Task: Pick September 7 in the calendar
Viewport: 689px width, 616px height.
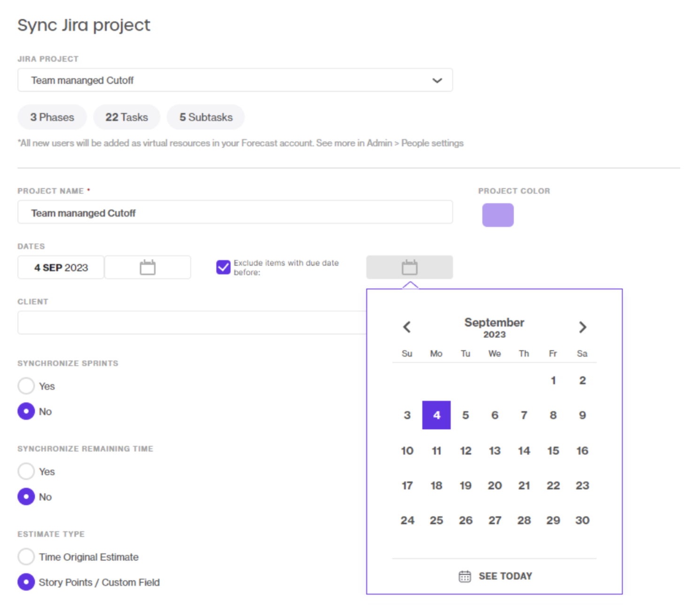Action: click(x=524, y=415)
